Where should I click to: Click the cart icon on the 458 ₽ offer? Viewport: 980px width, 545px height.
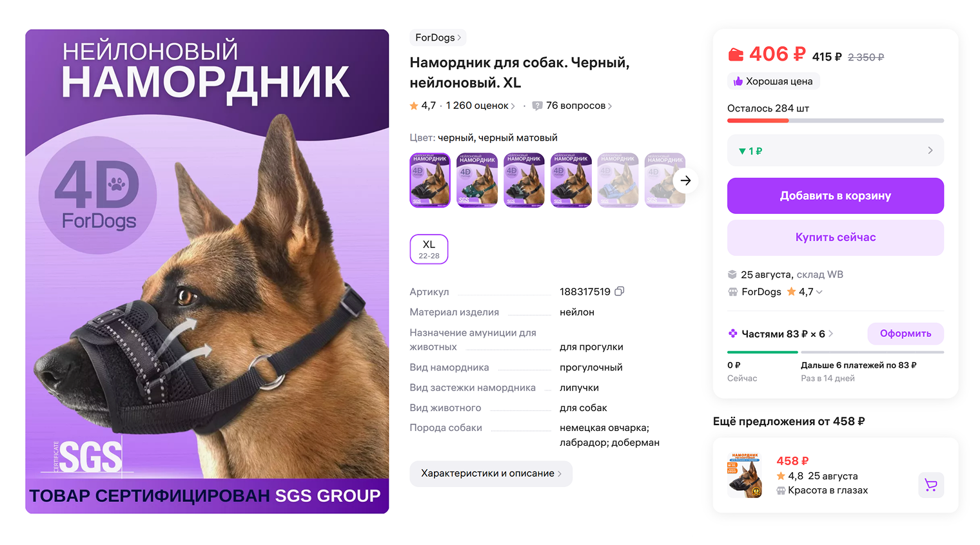[x=930, y=484]
